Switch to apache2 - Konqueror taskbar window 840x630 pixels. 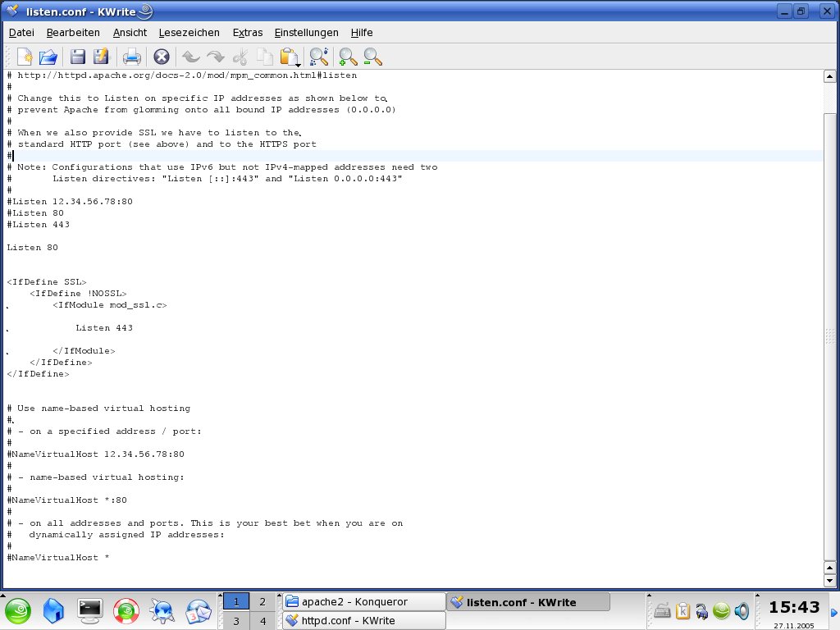(x=363, y=602)
